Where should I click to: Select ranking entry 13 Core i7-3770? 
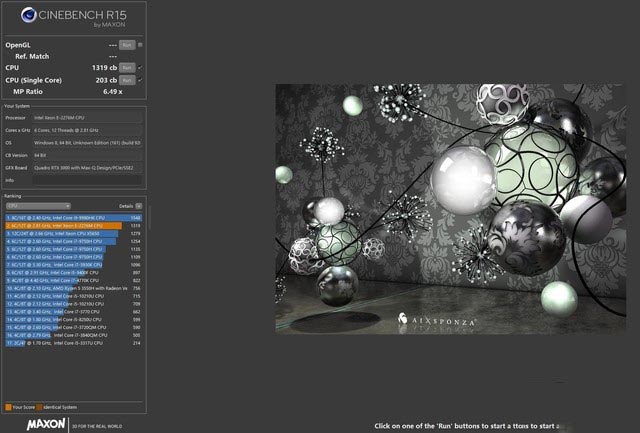click(73, 312)
